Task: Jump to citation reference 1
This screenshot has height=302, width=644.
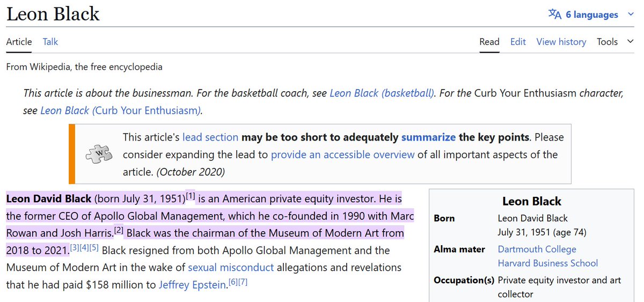Action: (x=191, y=195)
